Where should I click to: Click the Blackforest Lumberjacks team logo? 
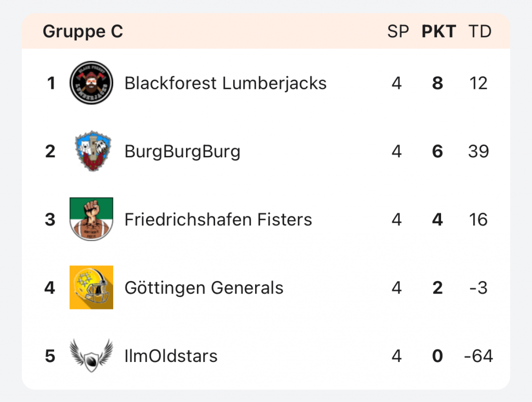tap(91, 83)
